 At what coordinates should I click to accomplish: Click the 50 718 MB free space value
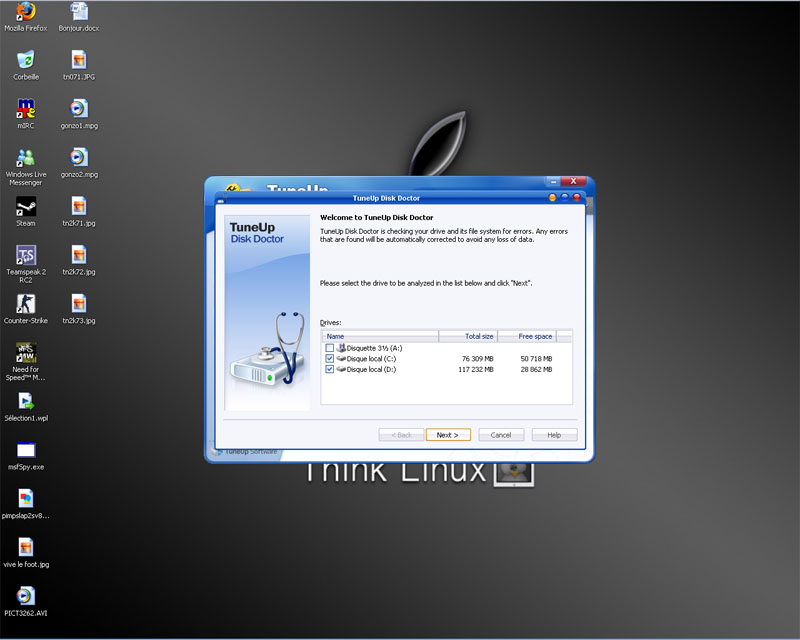point(536,359)
